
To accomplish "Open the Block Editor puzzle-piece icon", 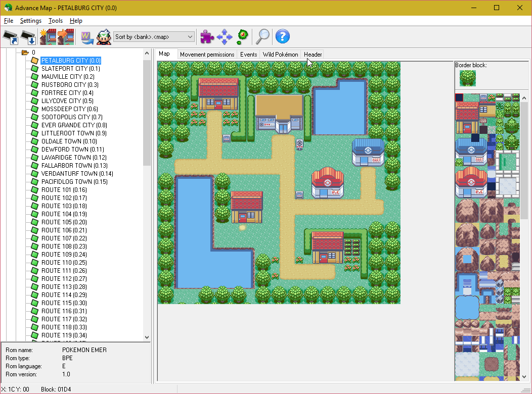I will (206, 36).
